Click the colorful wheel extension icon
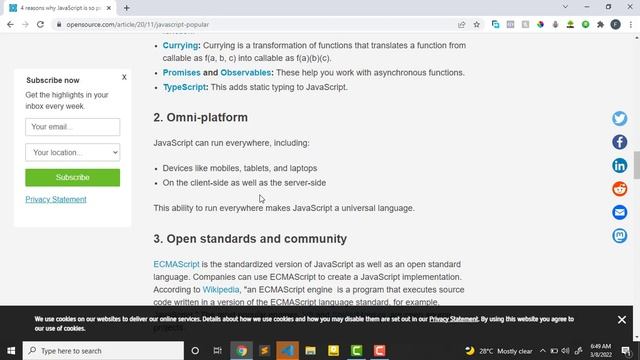Image resolution: width=640 pixels, height=360 pixels. tap(540, 24)
